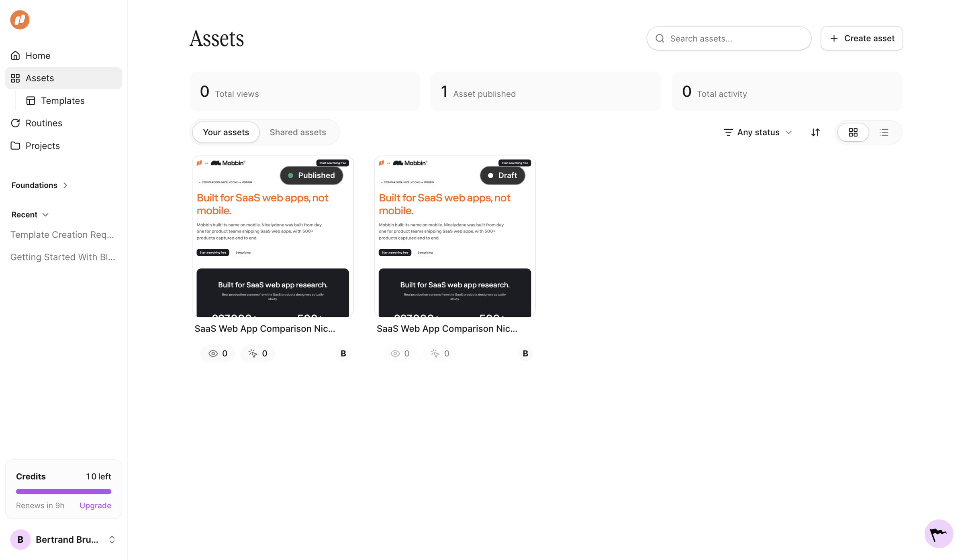Open Template Creation Req... recent item
The image size is (964, 560).
pyautogui.click(x=62, y=234)
